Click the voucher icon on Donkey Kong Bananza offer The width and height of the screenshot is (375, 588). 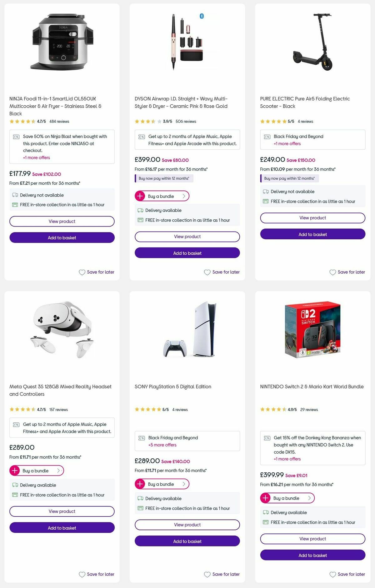[x=267, y=437]
